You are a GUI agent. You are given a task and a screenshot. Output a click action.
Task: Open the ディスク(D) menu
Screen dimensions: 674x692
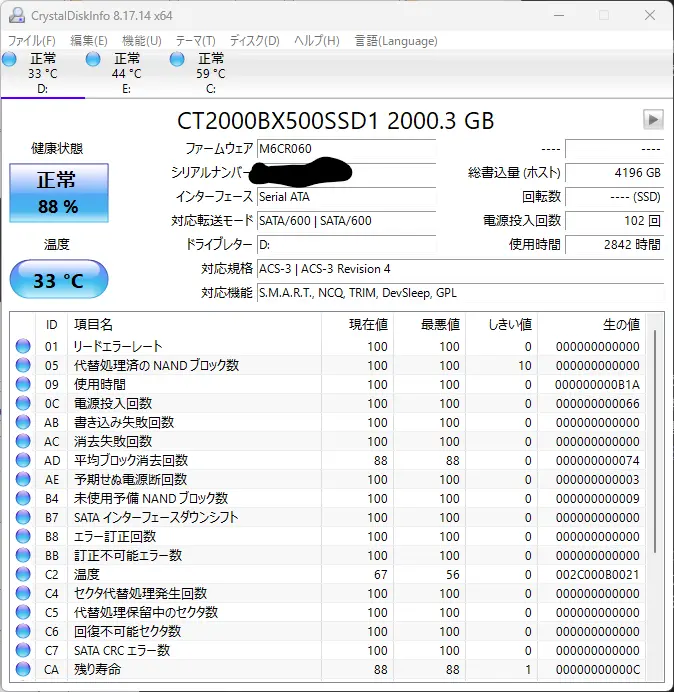pyautogui.click(x=255, y=41)
